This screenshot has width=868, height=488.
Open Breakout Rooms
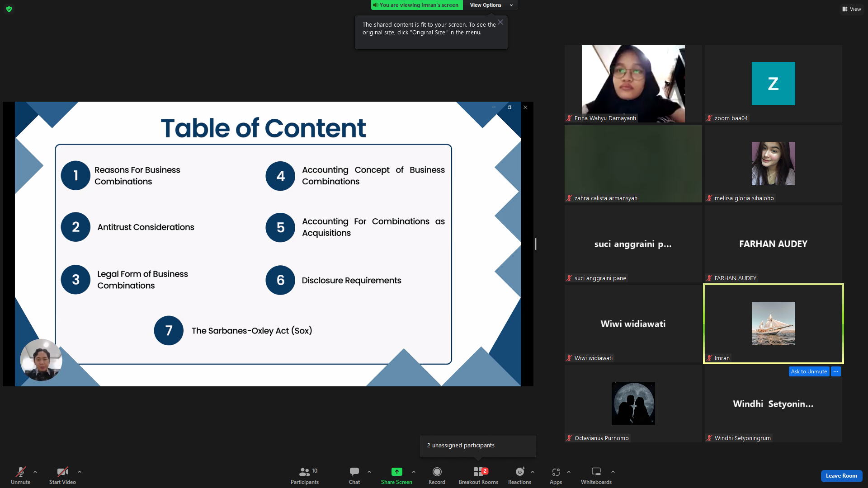click(478, 475)
